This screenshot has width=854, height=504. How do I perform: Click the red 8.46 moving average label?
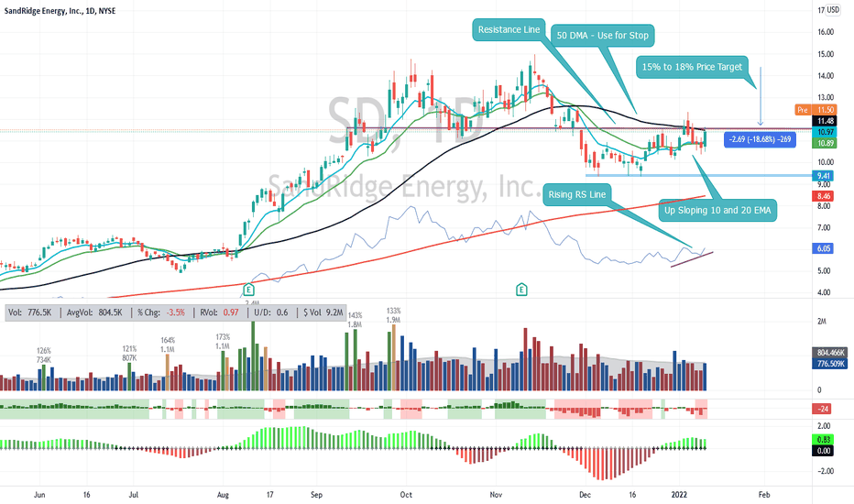pyautogui.click(x=824, y=196)
